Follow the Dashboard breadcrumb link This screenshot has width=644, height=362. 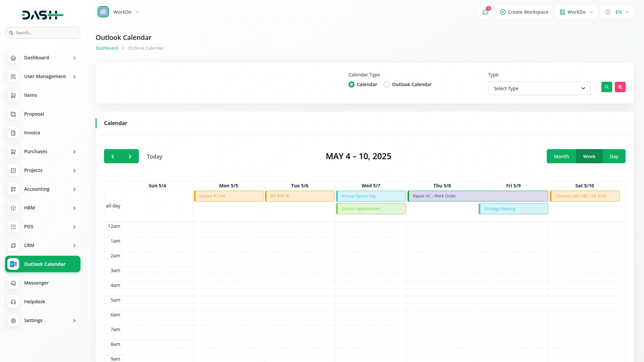[x=107, y=48]
